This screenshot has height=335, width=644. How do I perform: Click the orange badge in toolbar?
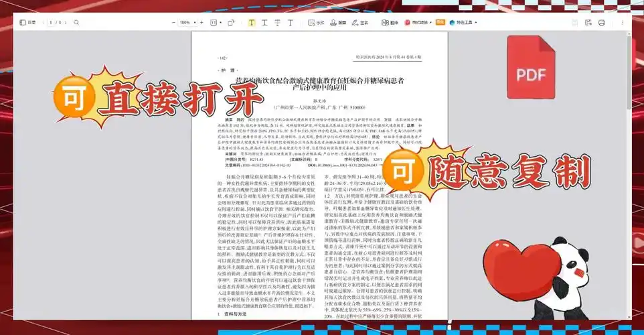tap(440, 22)
